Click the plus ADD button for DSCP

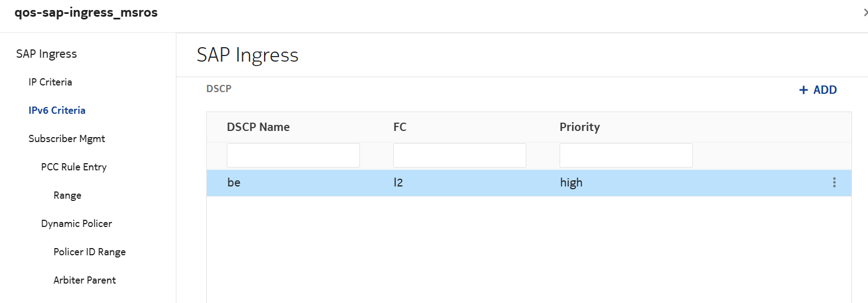coord(818,90)
